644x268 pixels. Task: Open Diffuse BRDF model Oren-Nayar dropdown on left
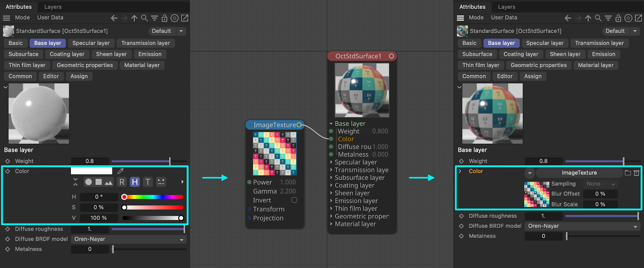[129, 239]
